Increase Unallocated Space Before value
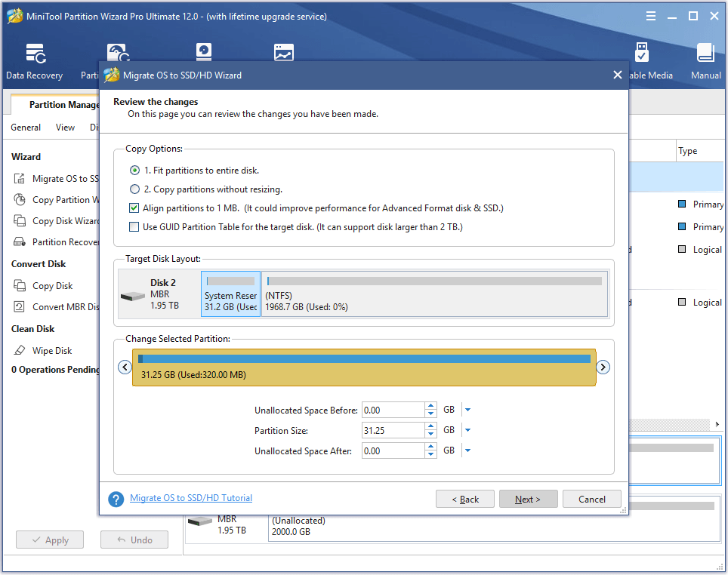This screenshot has width=728, height=575. 431,406
